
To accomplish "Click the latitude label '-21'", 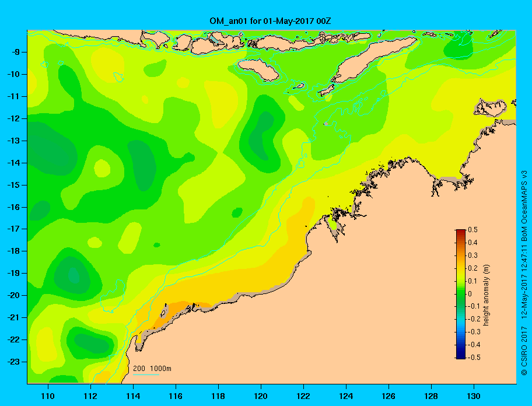I will 13,318.
